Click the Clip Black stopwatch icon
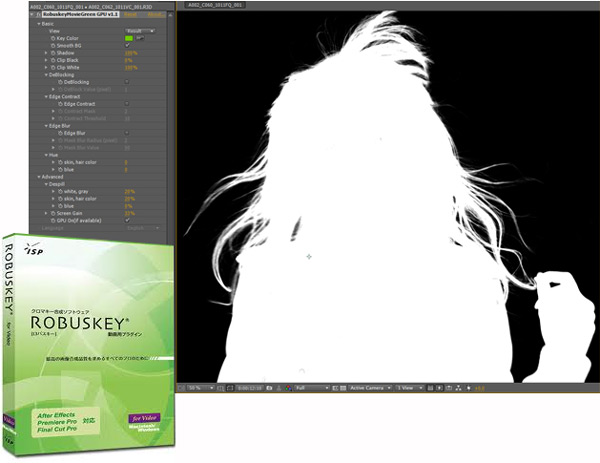 [x=55, y=60]
